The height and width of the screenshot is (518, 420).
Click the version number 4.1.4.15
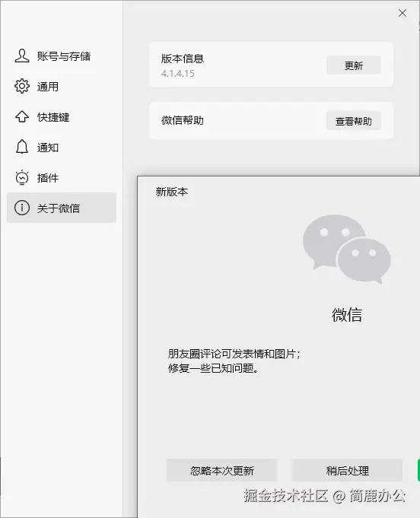(x=178, y=73)
